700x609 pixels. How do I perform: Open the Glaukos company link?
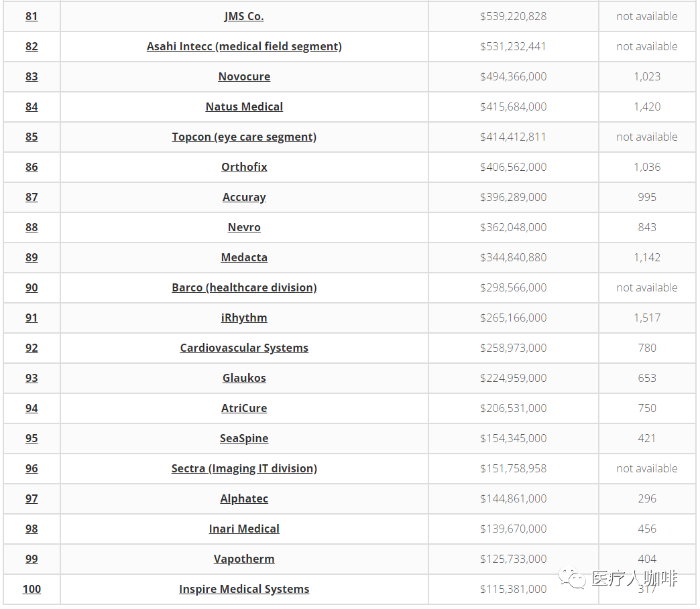click(x=244, y=378)
